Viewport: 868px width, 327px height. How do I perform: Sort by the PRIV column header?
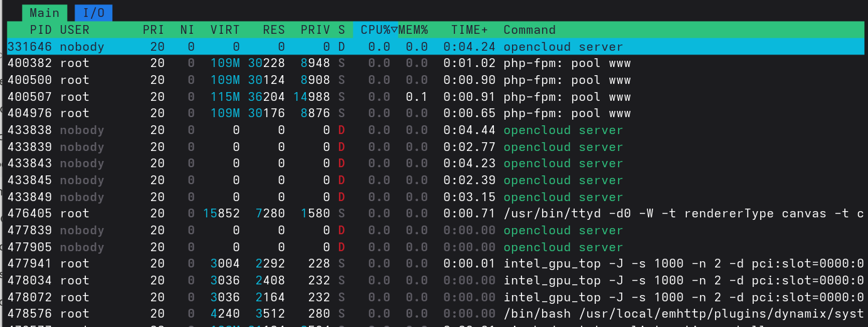pyautogui.click(x=315, y=29)
